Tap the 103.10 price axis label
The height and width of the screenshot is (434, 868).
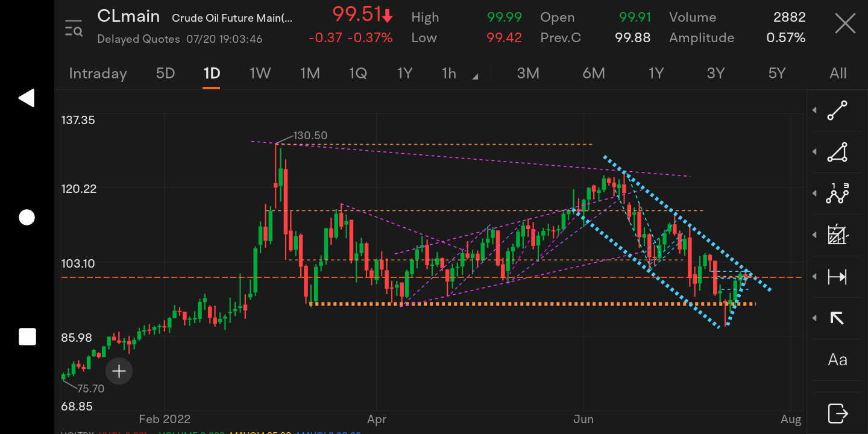78,263
